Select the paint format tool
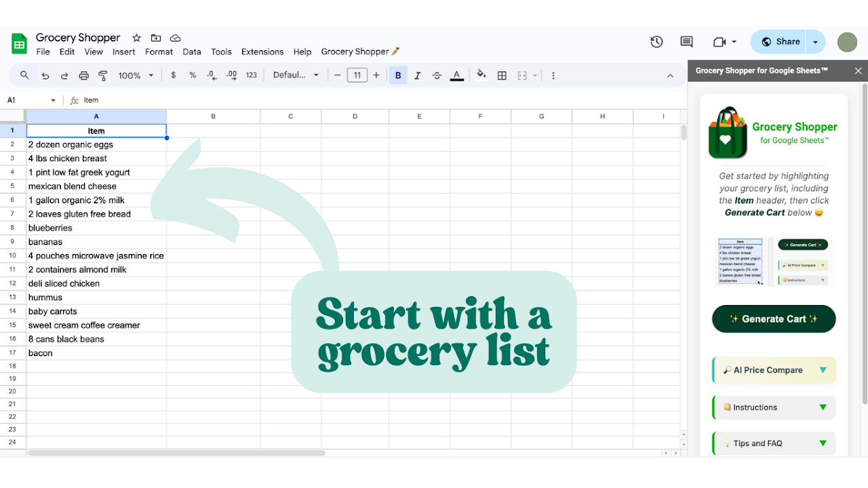The width and height of the screenshot is (868, 488). [x=103, y=76]
